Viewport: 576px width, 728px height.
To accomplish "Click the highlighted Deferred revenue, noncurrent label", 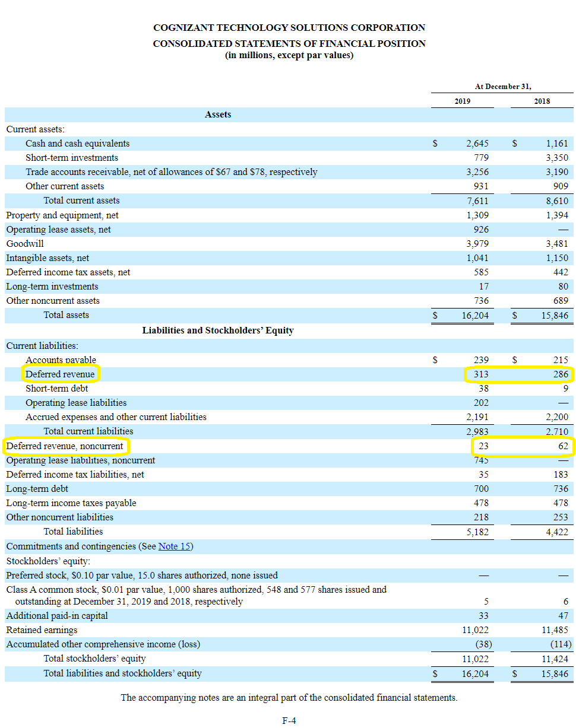I will coord(65,446).
